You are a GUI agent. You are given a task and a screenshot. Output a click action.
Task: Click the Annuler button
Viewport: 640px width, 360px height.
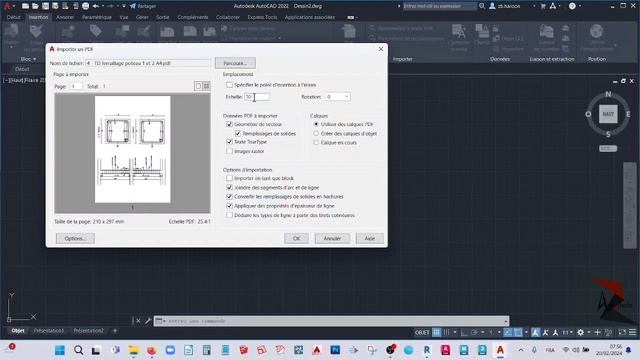[x=332, y=238]
